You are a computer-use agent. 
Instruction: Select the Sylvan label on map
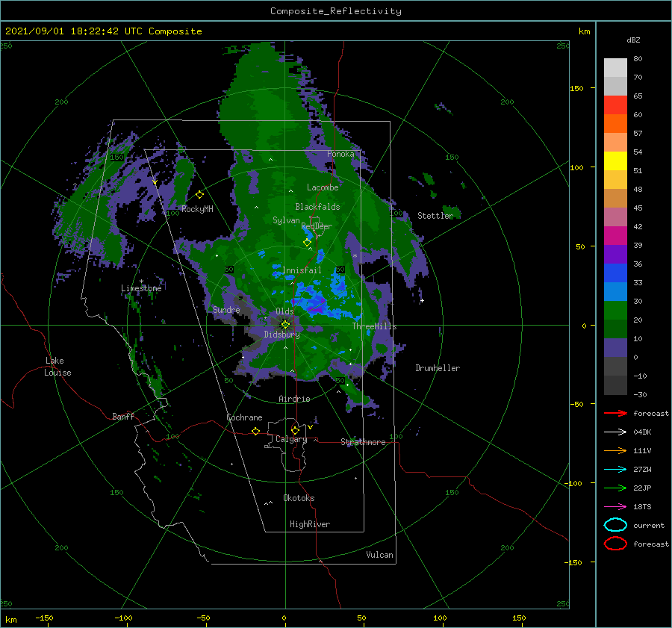[x=286, y=220]
